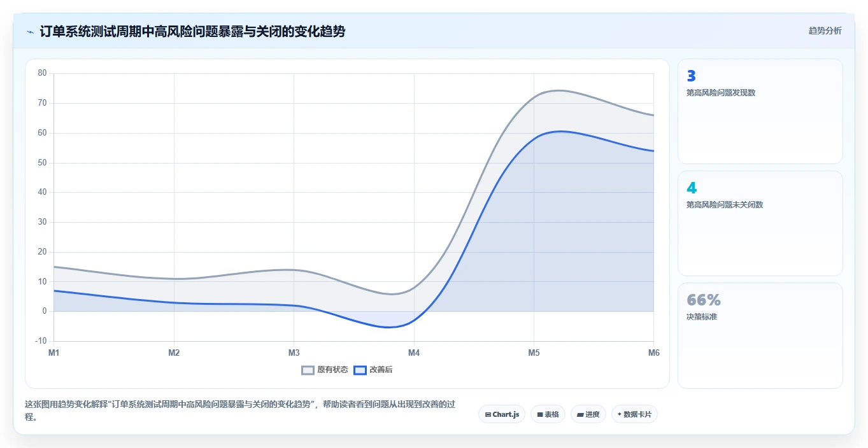Click the description paragraph below the chart
This screenshot has height=448, width=868.
tap(241, 410)
